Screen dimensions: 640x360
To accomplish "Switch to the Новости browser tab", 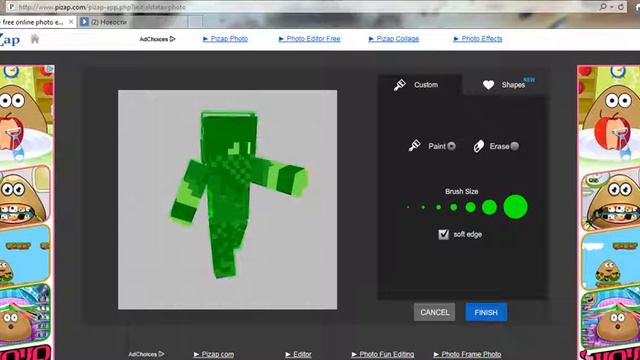I will (133, 22).
